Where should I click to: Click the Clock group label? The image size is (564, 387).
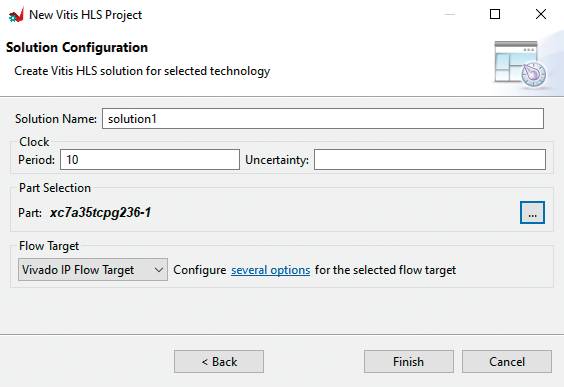pos(34,142)
